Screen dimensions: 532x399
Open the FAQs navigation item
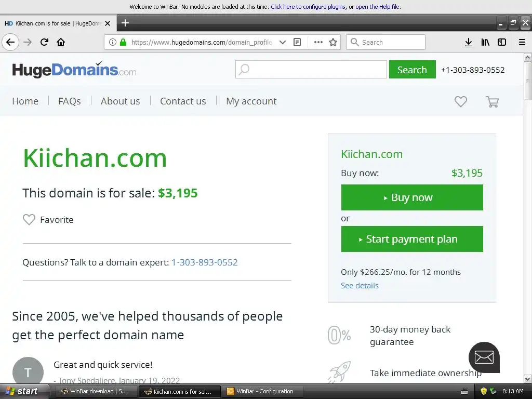[x=69, y=101]
